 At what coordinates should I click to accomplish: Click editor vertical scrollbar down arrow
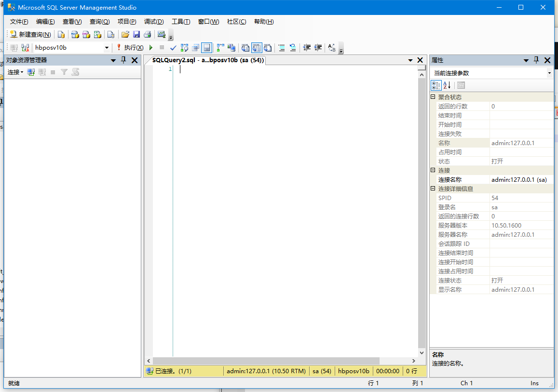[422, 353]
